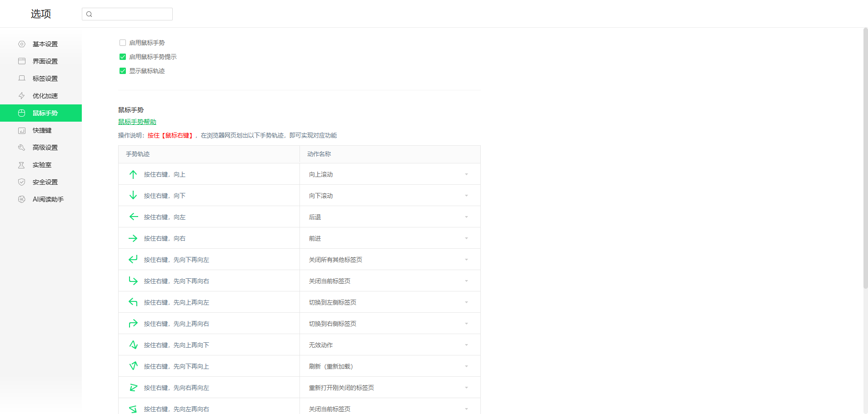
Task: Open dropdown for gesture 先向下再向右
Action: coord(390,281)
